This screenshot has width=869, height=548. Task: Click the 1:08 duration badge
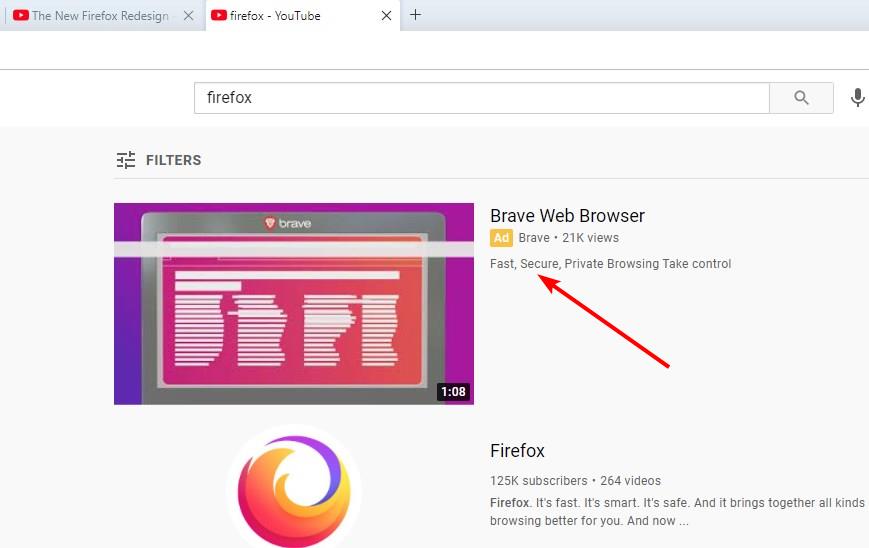[453, 392]
